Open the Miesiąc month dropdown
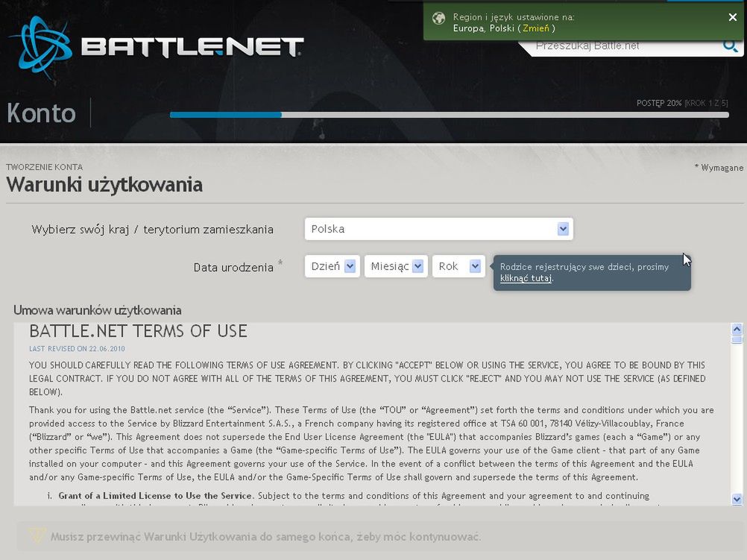 coord(396,266)
